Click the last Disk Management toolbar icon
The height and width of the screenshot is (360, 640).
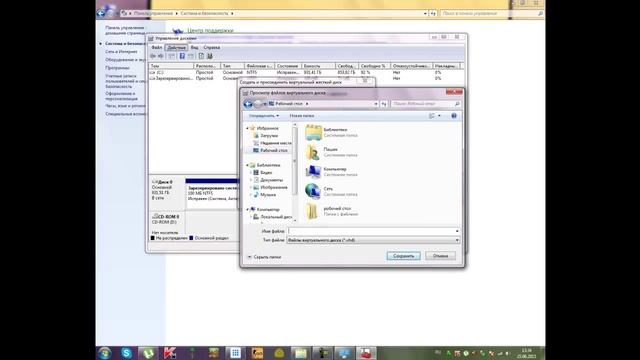click(210, 56)
